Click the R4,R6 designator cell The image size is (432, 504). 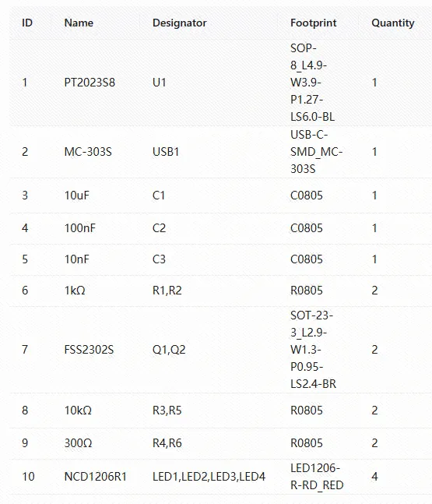167,443
